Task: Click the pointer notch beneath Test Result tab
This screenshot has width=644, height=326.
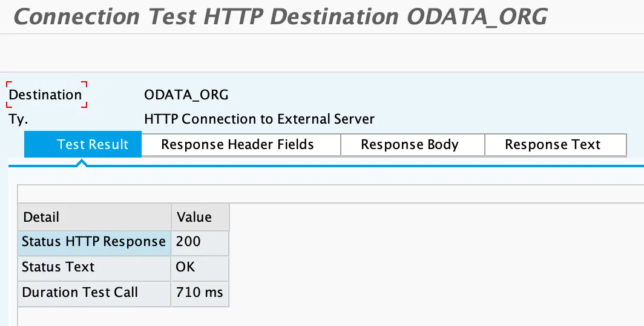Action: coord(82,163)
